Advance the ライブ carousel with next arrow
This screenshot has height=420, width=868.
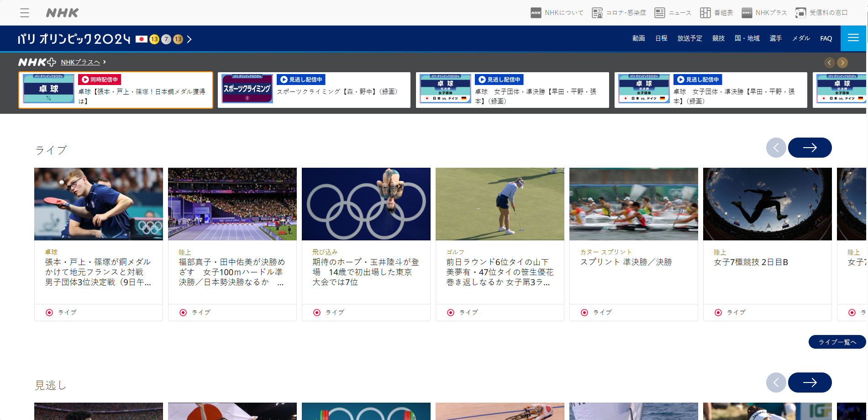pyautogui.click(x=810, y=148)
